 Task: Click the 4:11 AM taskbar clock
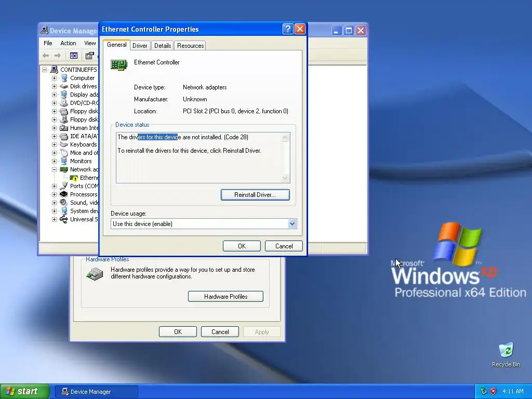click(513, 391)
